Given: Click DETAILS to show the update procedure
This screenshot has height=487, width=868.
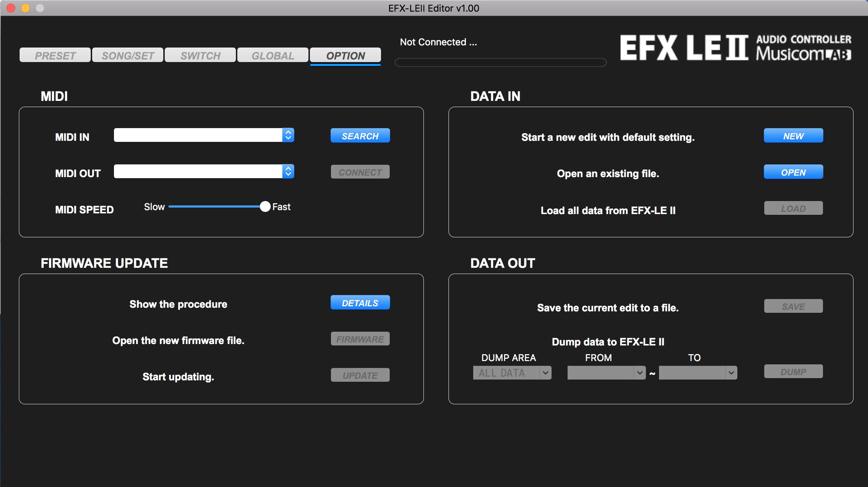Looking at the screenshot, I should coord(360,302).
